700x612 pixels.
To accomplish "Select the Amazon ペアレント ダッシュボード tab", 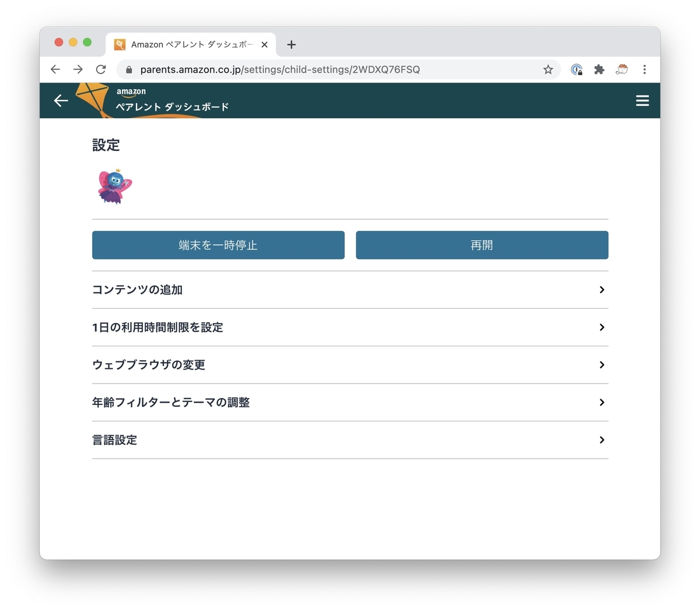I will point(191,44).
